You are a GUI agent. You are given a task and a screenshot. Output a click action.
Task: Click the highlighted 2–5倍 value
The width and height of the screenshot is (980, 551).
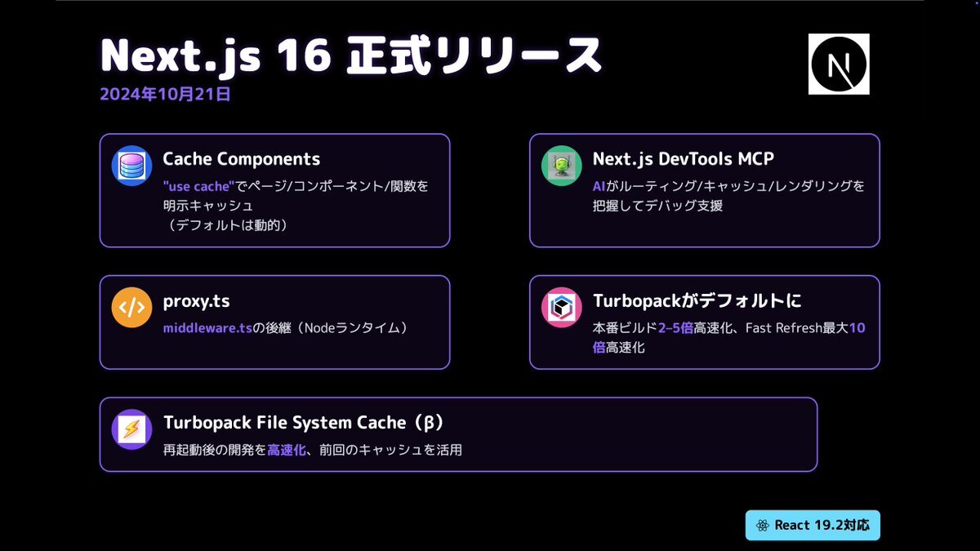(675, 328)
